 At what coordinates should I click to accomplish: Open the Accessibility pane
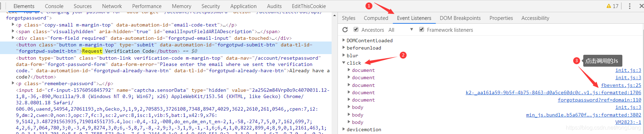point(535,18)
